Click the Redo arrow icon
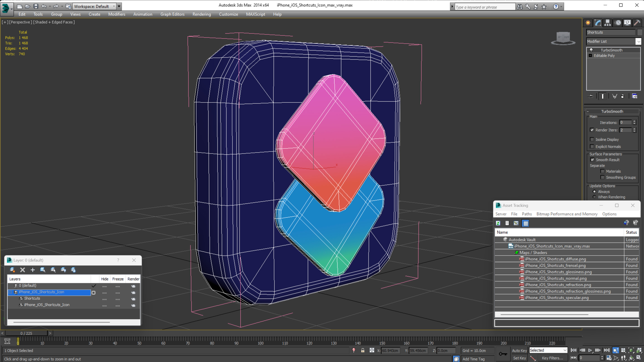The image size is (644, 362). pos(56,6)
